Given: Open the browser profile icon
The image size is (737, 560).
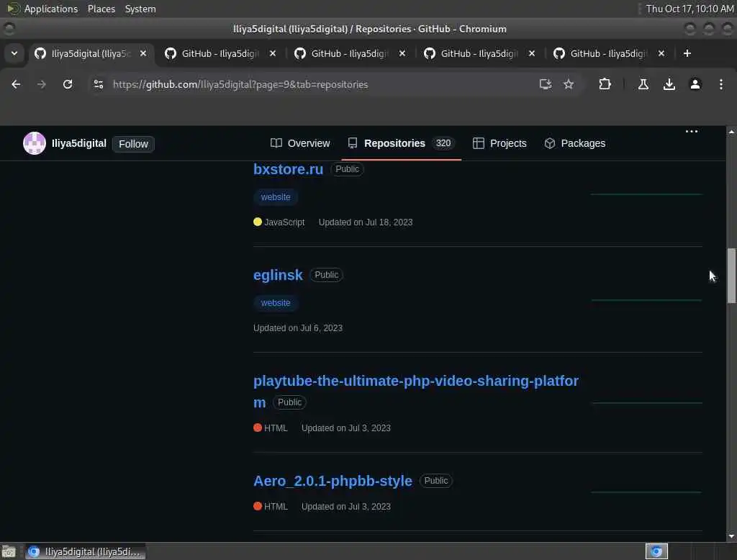Looking at the screenshot, I should coord(695,84).
